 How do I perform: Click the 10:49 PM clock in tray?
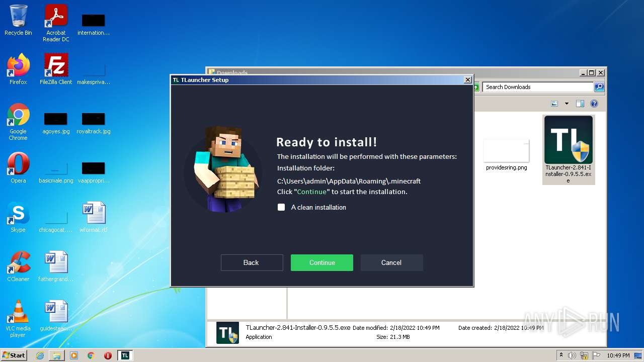(x=618, y=355)
